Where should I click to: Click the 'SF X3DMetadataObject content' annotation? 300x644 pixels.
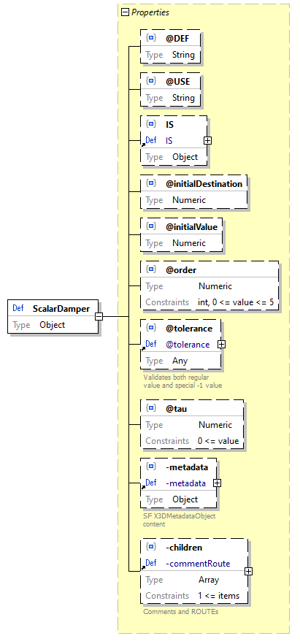(x=179, y=520)
